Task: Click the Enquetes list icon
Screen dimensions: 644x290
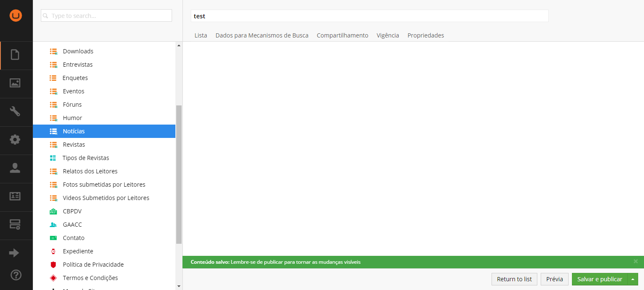Action: point(53,78)
